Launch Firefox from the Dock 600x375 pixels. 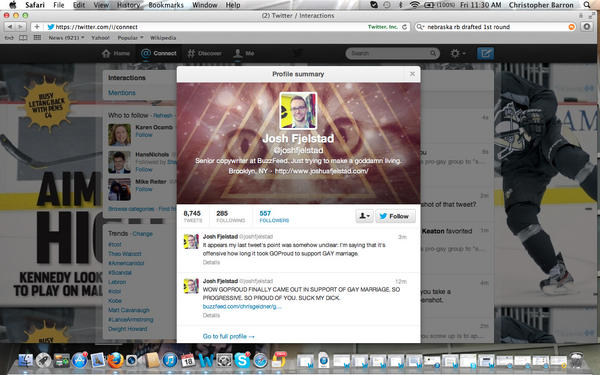(115, 360)
